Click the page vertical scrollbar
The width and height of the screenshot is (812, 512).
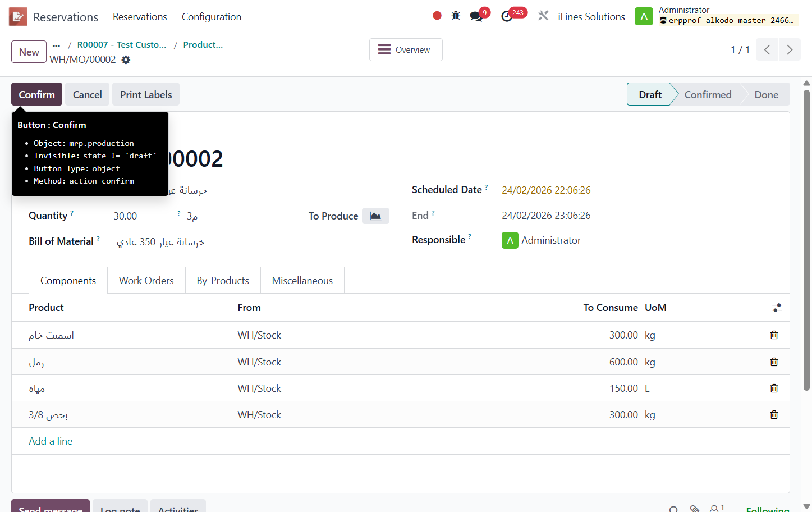[x=806, y=240]
